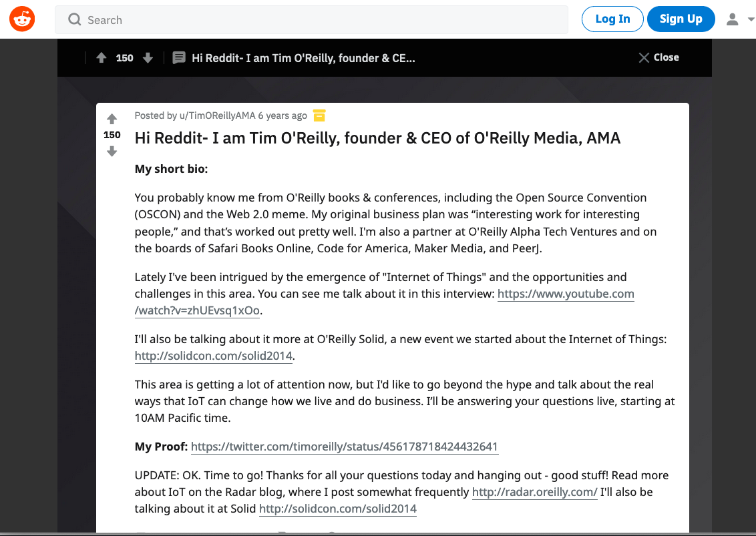Open the solidcon link in the UPDATE paragraph
Screen dimensions: 756x536
337,509
